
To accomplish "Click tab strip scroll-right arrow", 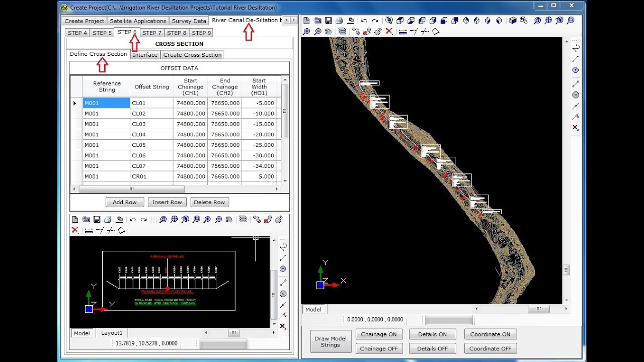I will [x=294, y=20].
